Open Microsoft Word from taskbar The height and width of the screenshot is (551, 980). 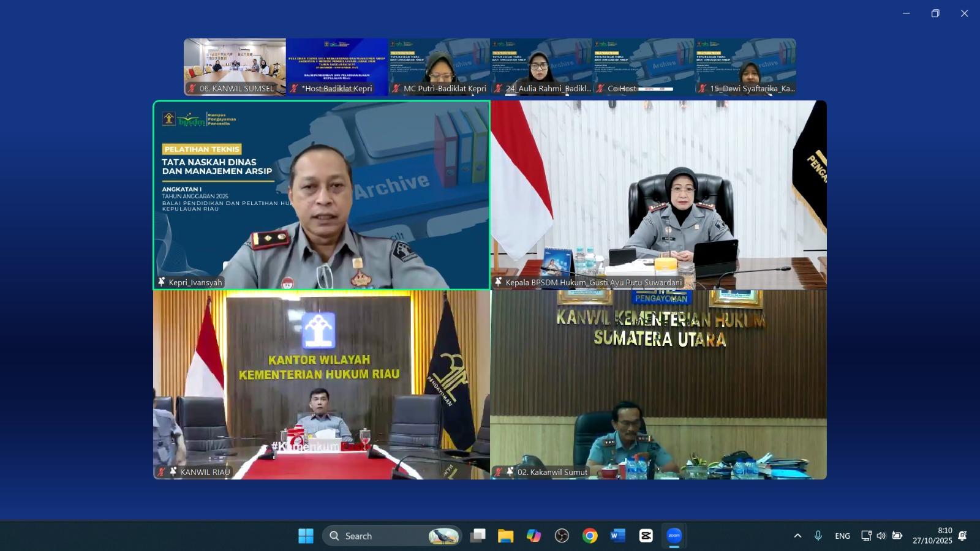(617, 536)
